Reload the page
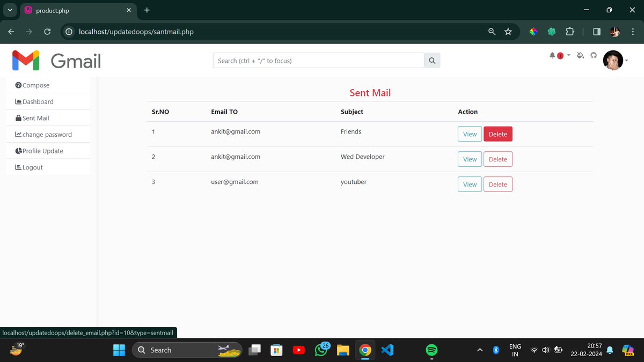The image size is (644, 362). [47, 32]
